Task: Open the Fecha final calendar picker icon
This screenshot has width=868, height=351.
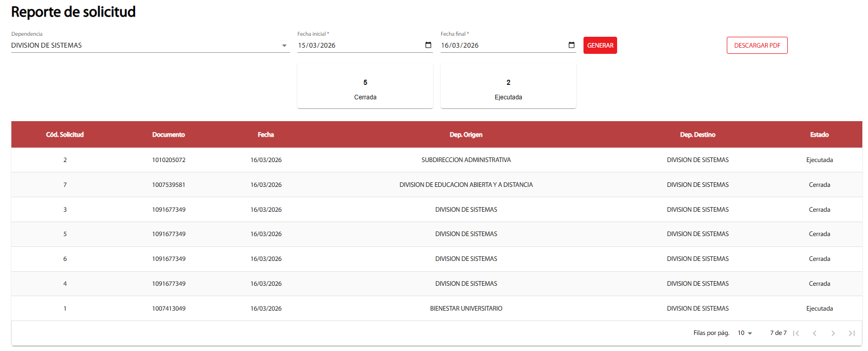Action: tap(571, 45)
